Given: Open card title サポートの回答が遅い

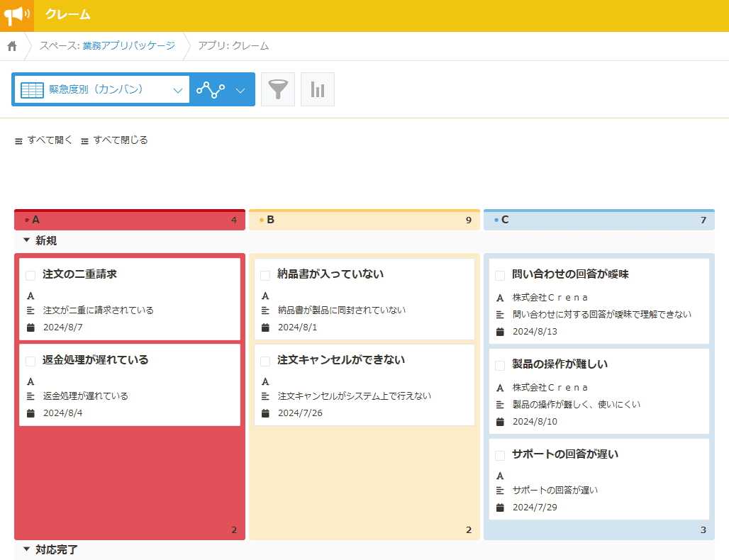Looking at the screenshot, I should 565,454.
